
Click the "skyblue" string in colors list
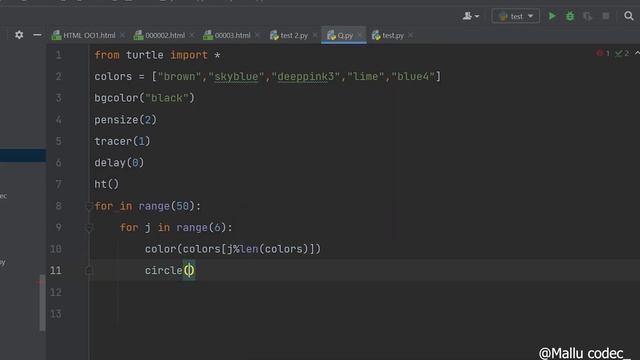click(236, 77)
